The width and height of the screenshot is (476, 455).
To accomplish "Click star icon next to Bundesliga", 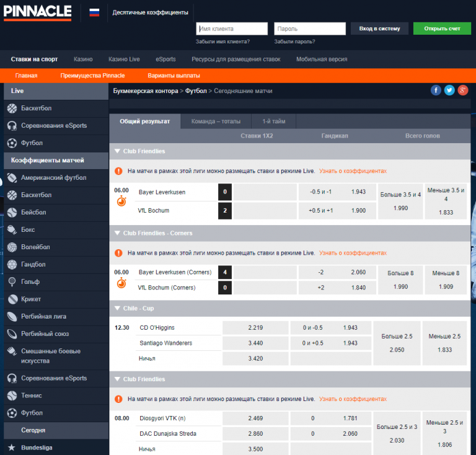I will (12, 448).
